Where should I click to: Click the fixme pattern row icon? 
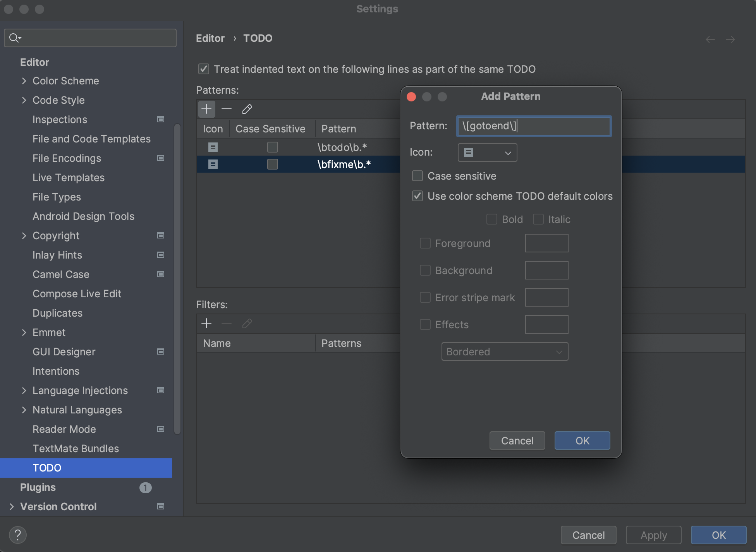click(x=213, y=164)
